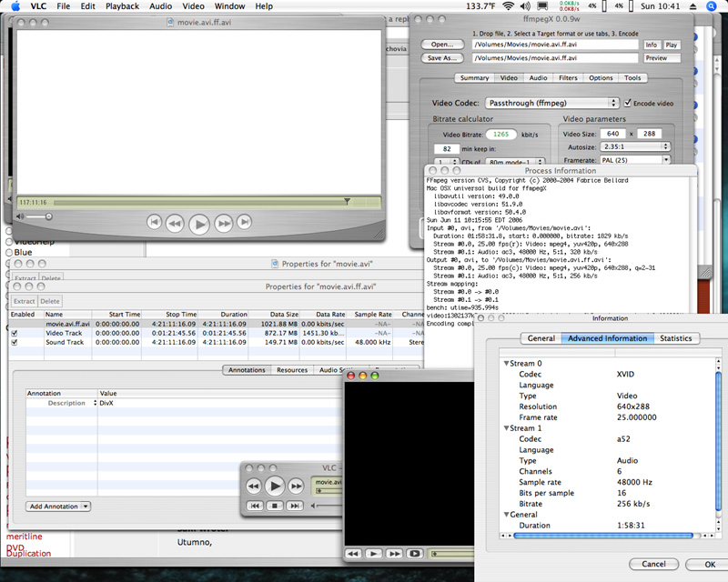Screen dimensions: 728x582
Task: Click the VLC controller's volume speaker icon
Action: click(x=313, y=506)
